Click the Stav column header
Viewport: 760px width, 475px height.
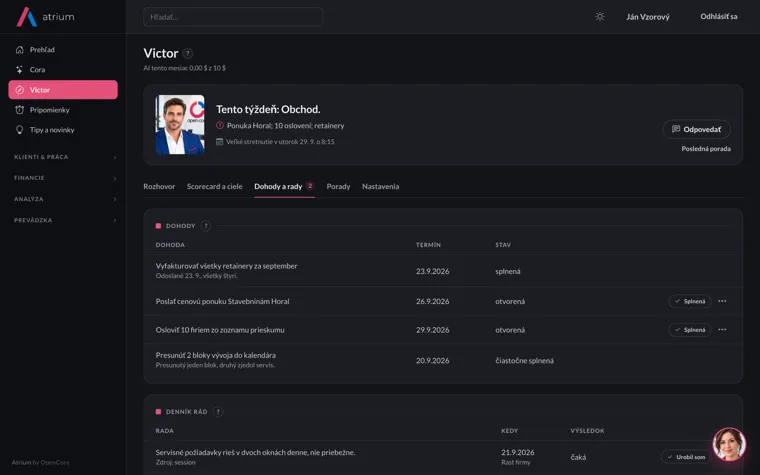[x=503, y=245]
